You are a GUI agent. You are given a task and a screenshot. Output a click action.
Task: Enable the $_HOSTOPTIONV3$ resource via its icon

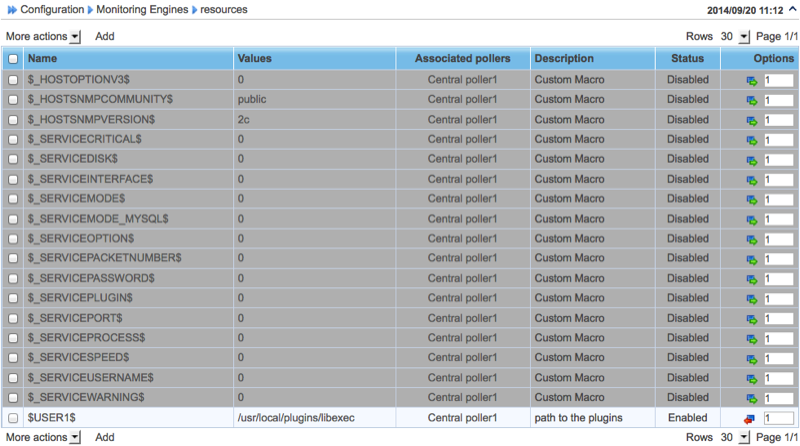click(x=751, y=80)
